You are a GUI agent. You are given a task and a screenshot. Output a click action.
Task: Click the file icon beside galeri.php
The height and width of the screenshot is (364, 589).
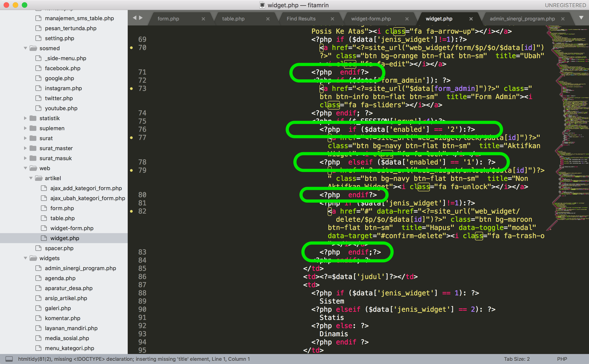click(38, 308)
